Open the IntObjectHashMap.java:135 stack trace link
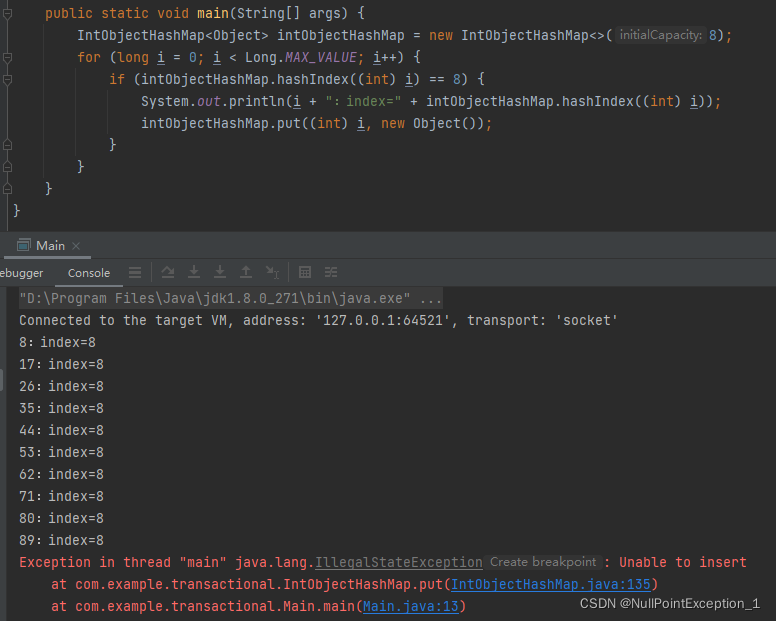The image size is (776, 621). coord(550,584)
